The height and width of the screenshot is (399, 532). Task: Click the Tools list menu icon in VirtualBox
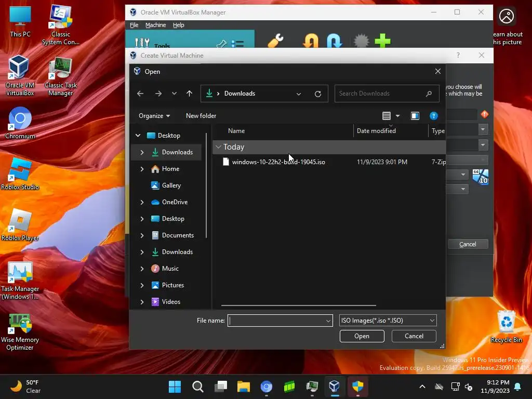pos(237,44)
